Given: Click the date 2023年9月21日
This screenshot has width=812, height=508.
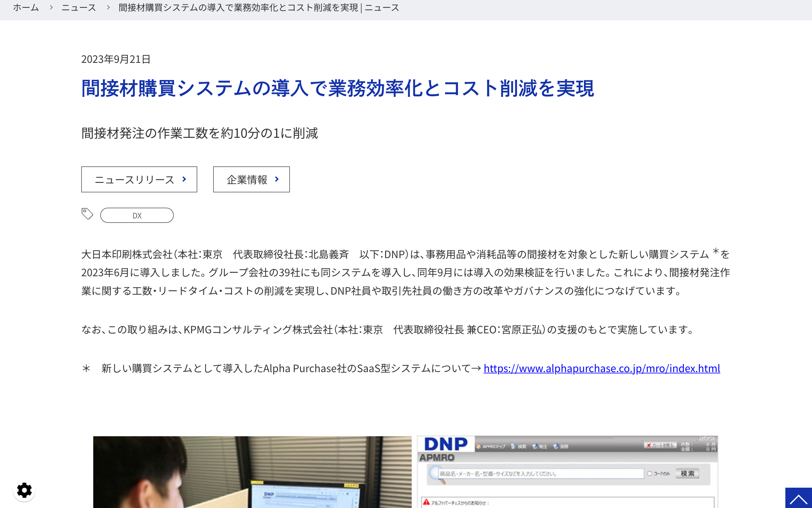Looking at the screenshot, I should 116,59.
